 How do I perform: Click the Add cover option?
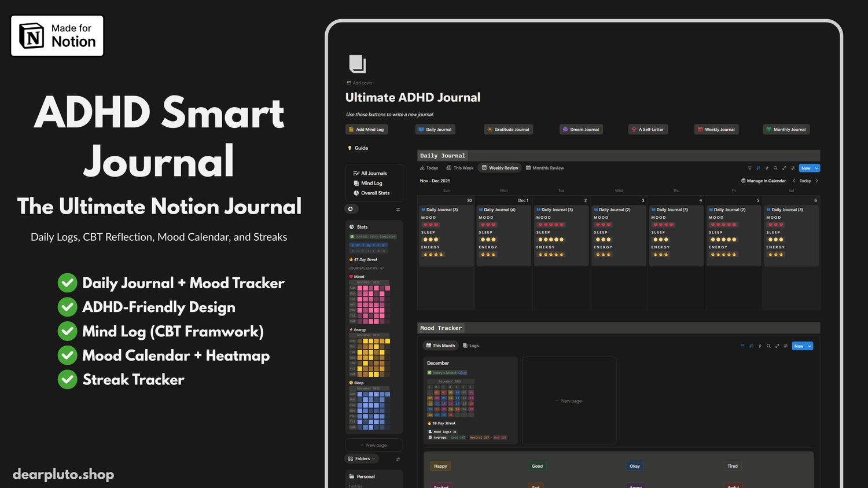[359, 83]
